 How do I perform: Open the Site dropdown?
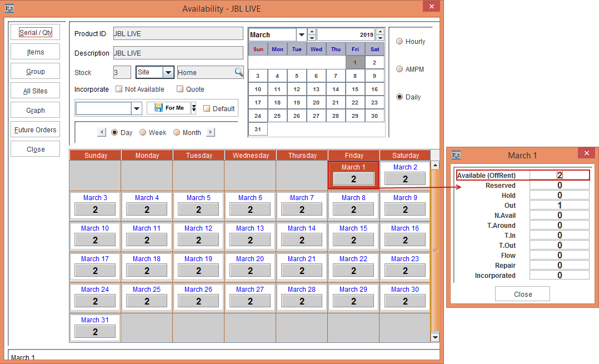(x=168, y=72)
